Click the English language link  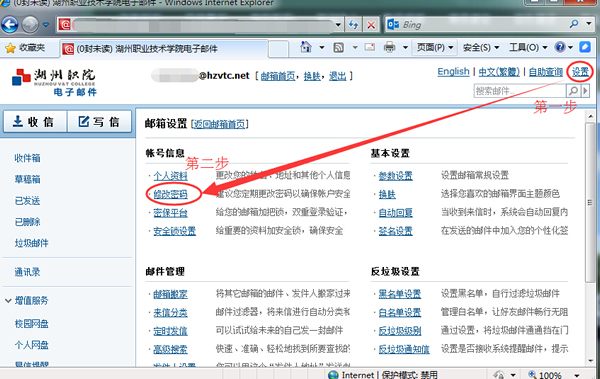[x=453, y=72]
